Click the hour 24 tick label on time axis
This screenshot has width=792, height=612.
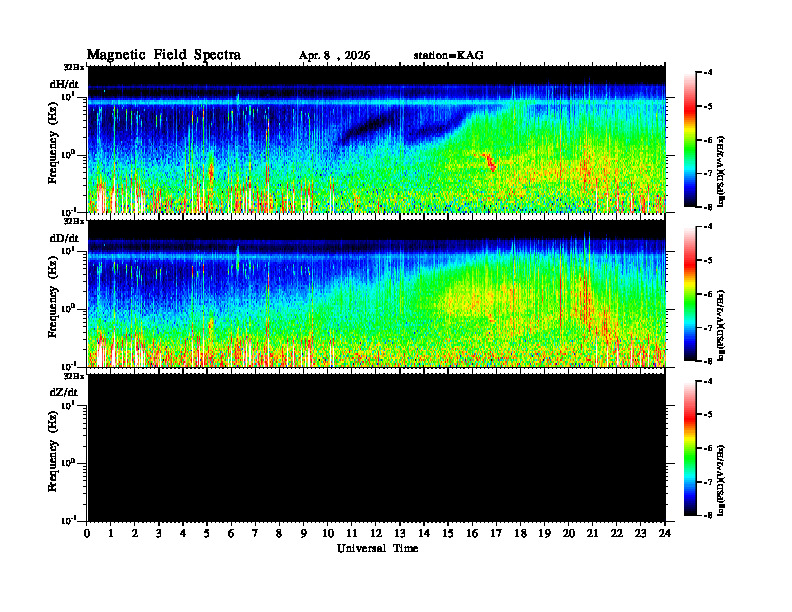point(665,534)
